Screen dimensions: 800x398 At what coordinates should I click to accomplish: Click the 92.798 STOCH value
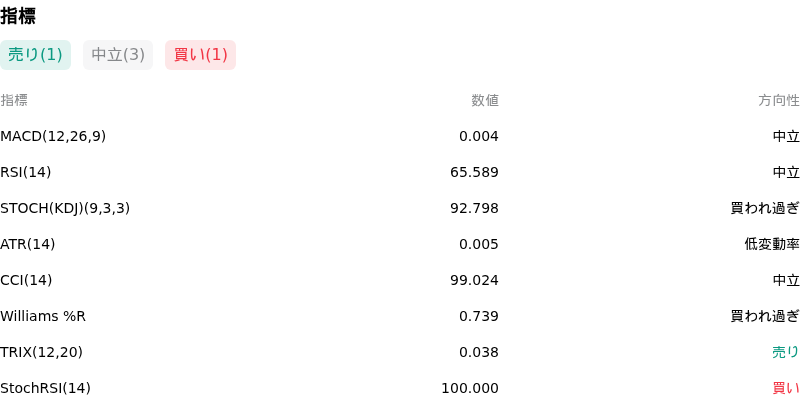474,208
